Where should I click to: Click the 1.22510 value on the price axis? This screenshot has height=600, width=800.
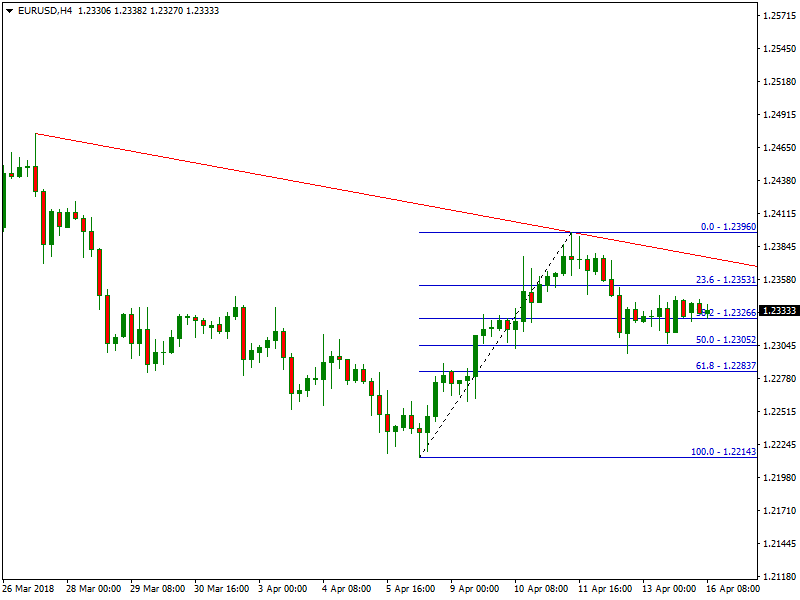[778, 412]
